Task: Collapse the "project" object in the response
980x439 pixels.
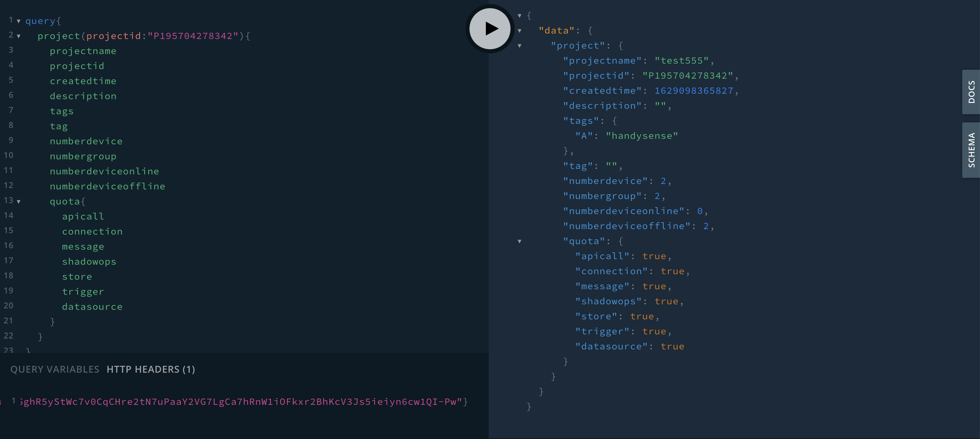Action: tap(519, 46)
